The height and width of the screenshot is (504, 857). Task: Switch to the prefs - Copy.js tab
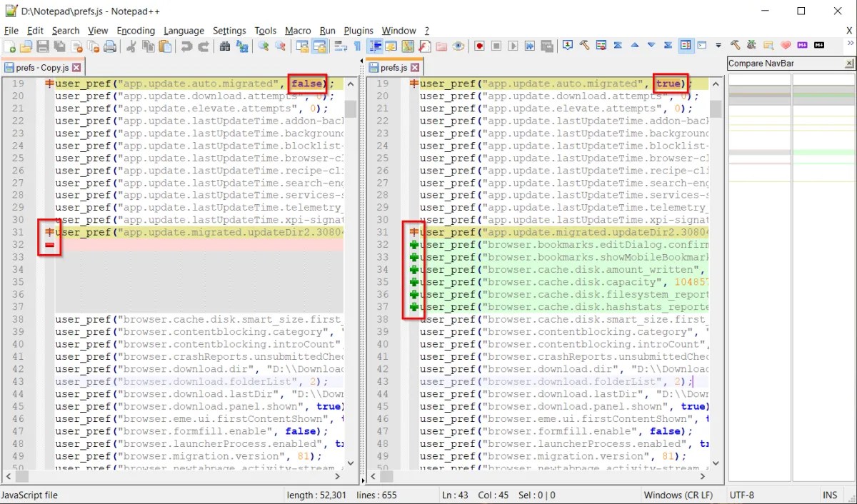coord(39,66)
